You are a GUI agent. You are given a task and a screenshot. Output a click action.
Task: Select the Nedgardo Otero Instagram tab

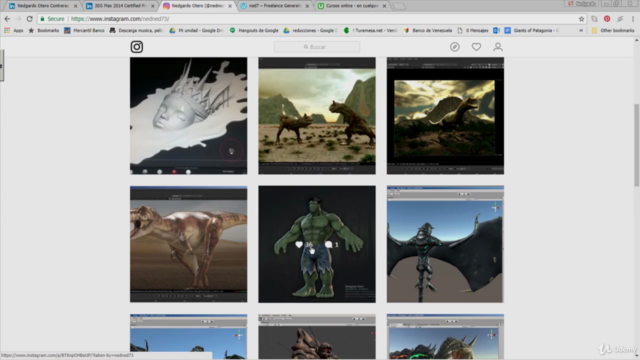click(x=198, y=6)
